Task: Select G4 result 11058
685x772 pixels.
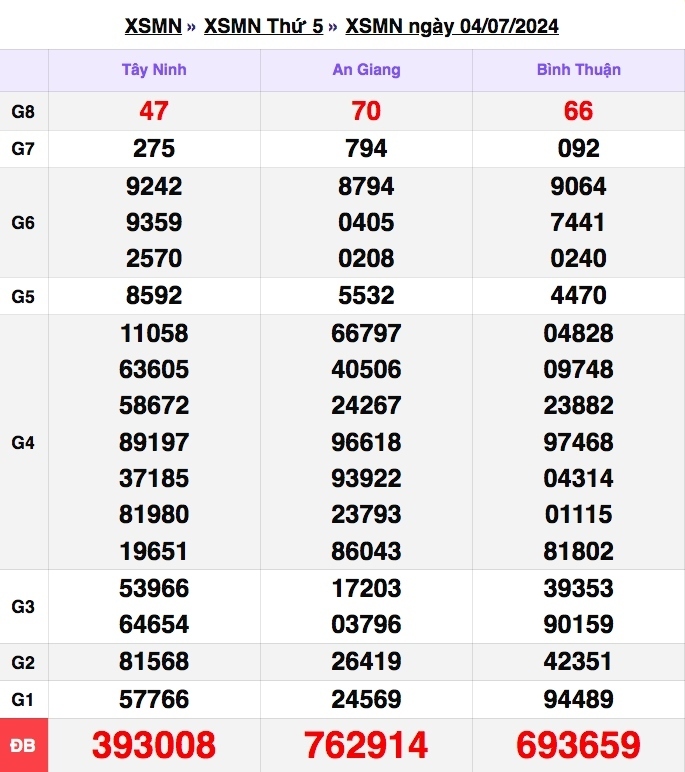Action: (x=154, y=333)
